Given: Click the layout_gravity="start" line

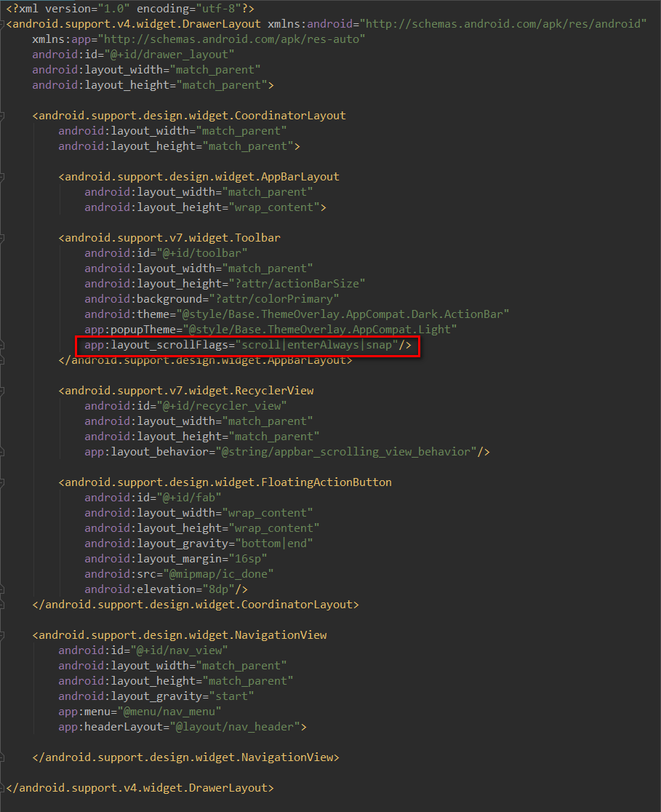Looking at the screenshot, I should click(156, 696).
